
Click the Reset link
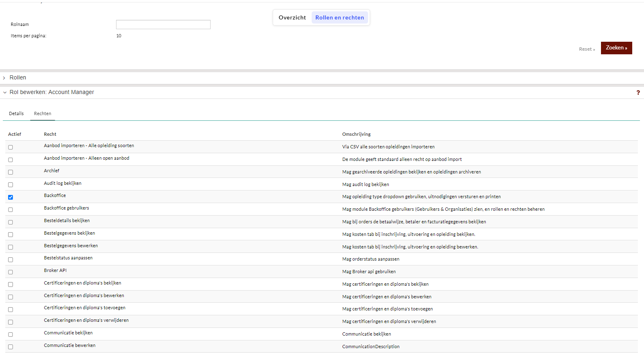586,49
